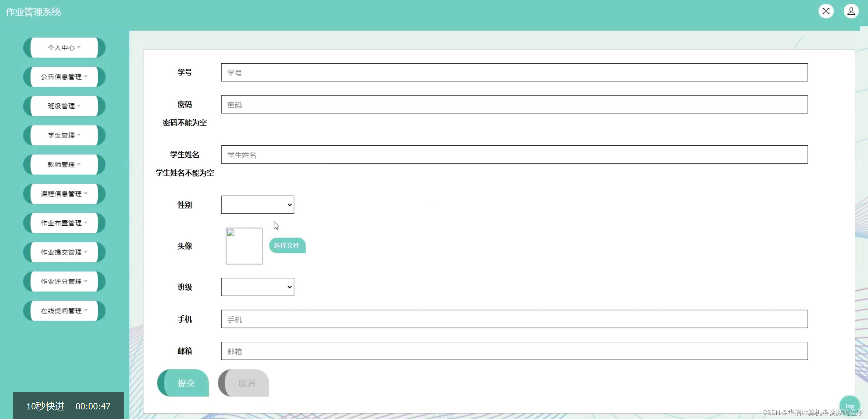868x419 pixels.
Task: Click the Top scroll-up button
Action: pyautogui.click(x=849, y=406)
